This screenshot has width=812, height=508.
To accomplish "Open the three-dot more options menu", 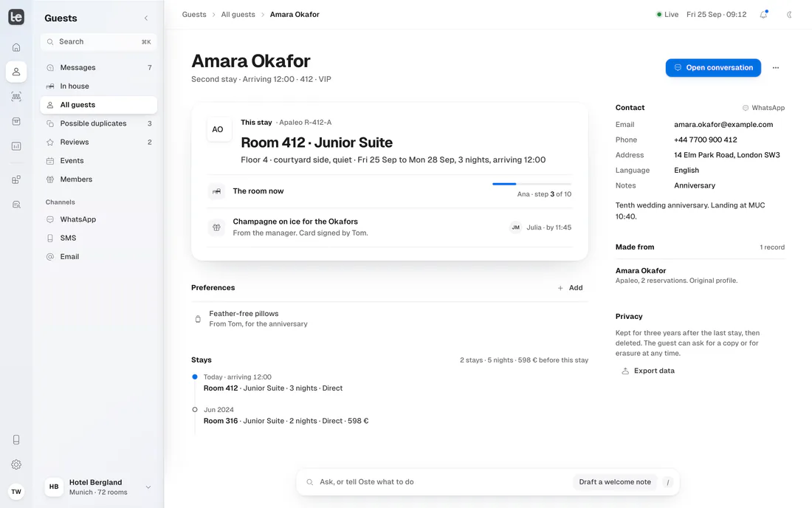I will [x=776, y=68].
